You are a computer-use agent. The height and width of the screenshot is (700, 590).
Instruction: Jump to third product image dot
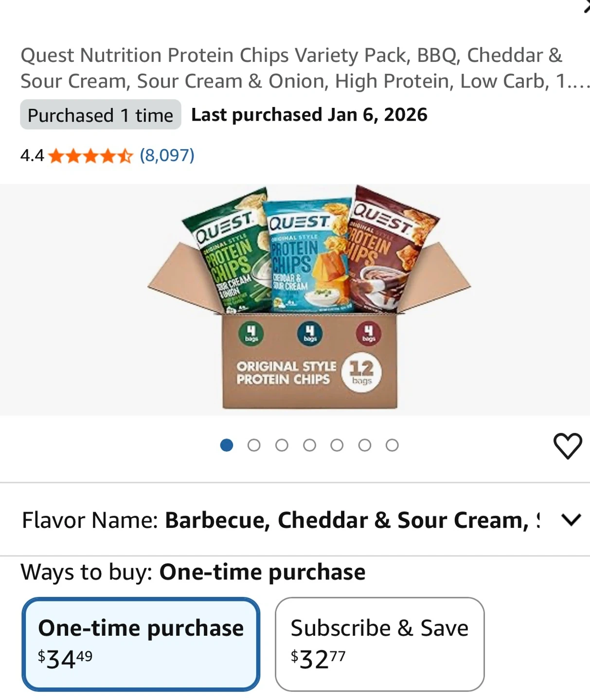coord(282,445)
